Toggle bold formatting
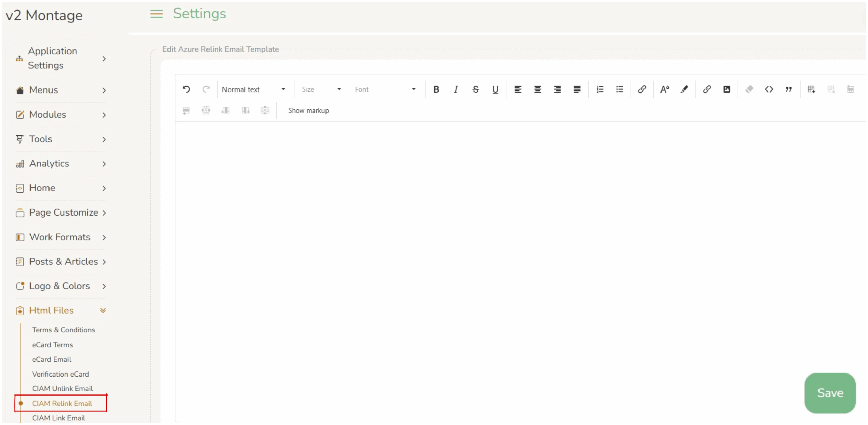 tap(436, 89)
